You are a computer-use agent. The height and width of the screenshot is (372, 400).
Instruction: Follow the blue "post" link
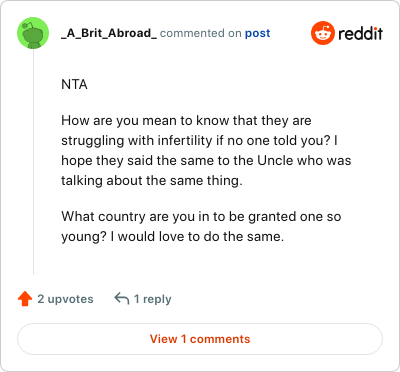point(257,33)
